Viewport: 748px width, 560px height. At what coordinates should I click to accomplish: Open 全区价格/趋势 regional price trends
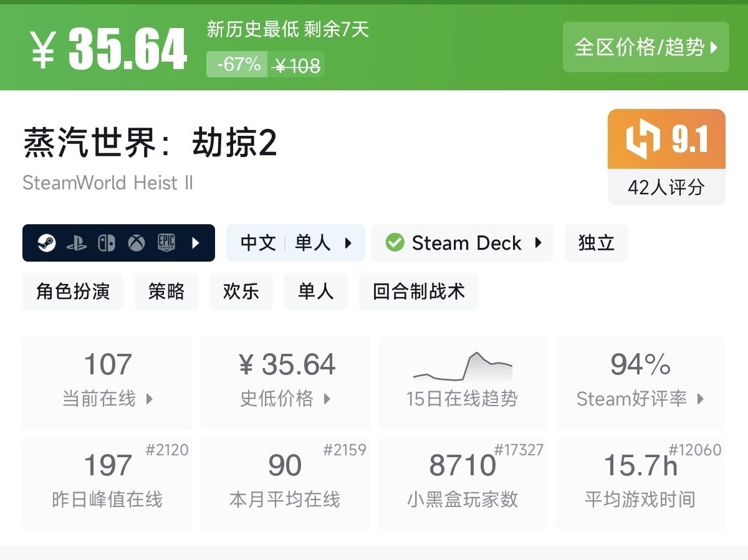click(x=646, y=47)
